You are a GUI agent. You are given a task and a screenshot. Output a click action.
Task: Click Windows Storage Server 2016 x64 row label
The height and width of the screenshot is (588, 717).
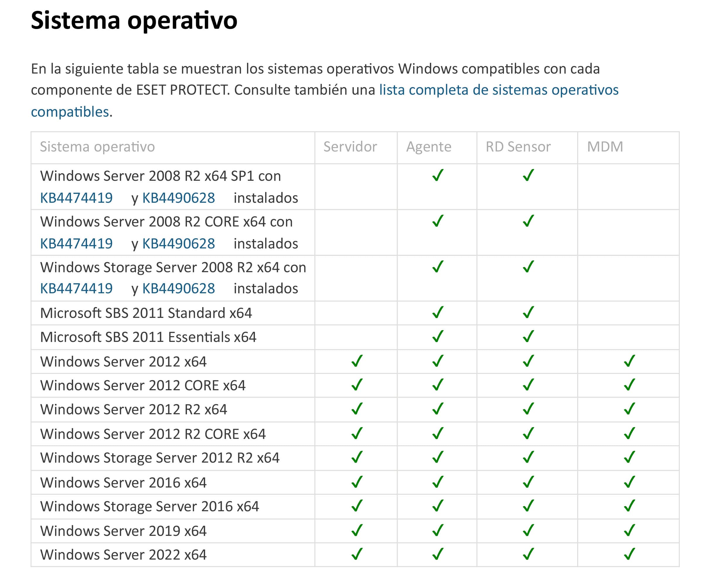point(149,506)
